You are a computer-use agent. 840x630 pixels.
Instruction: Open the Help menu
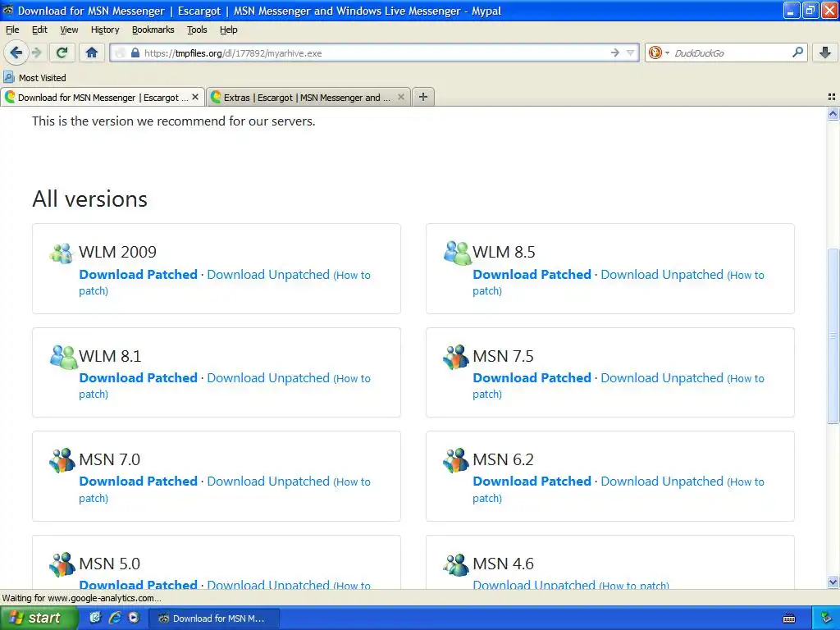pyautogui.click(x=229, y=30)
